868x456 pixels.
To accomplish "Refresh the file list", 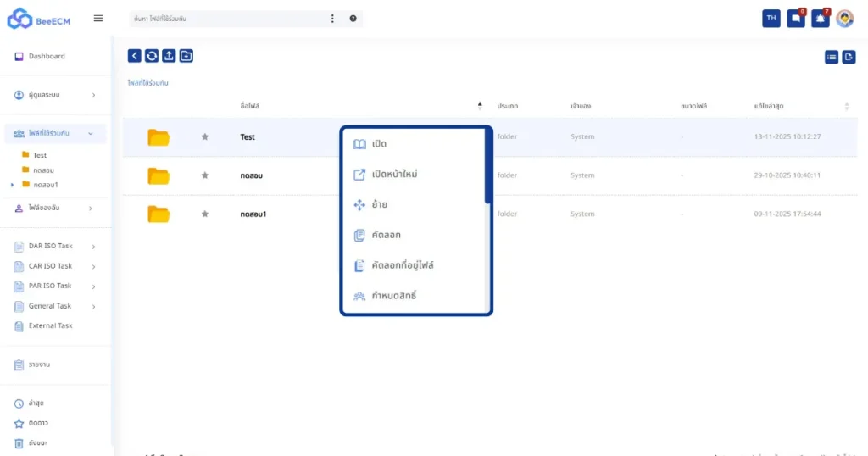I will 152,56.
